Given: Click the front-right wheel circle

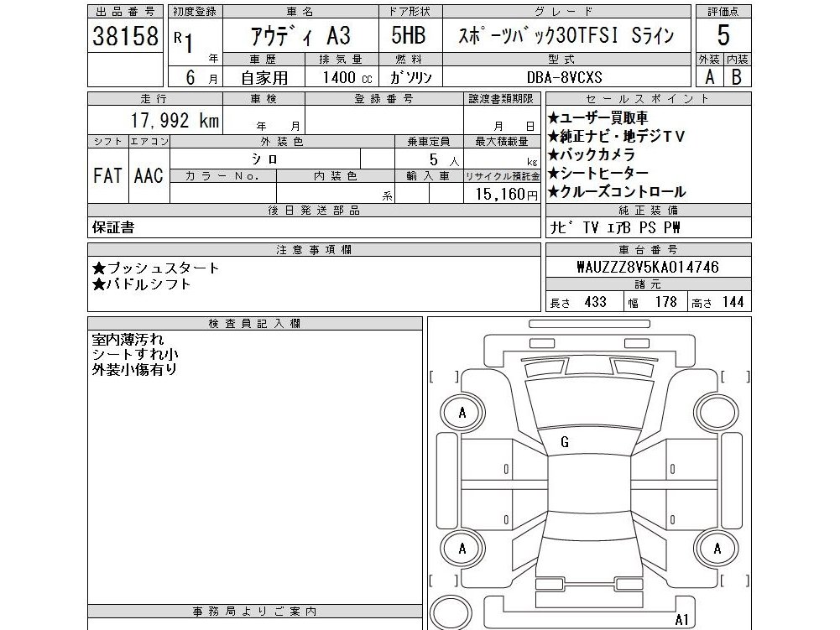Looking at the screenshot, I should point(717,413).
